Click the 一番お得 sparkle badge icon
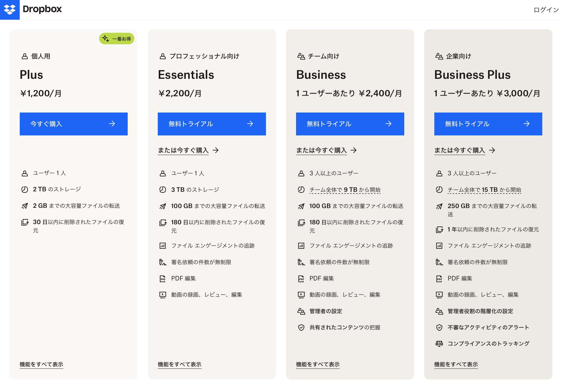The height and width of the screenshot is (392, 562). point(105,39)
